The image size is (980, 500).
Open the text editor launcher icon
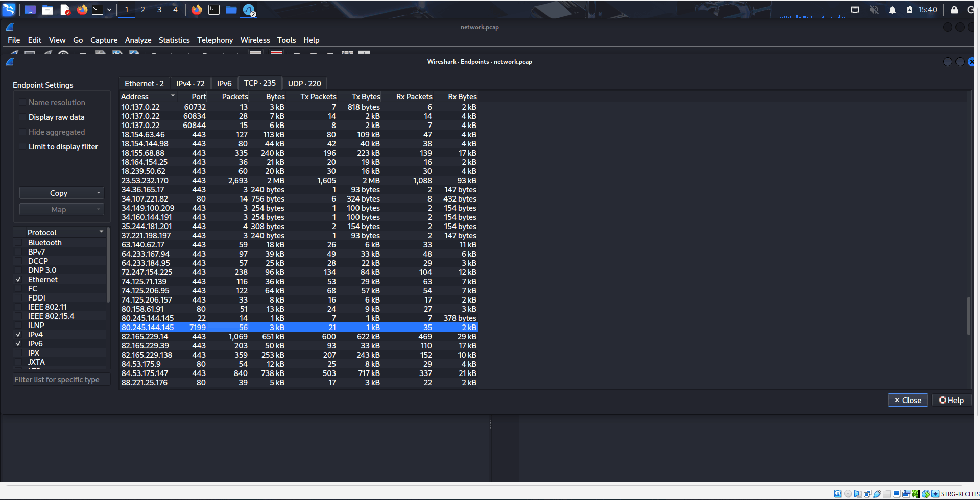pos(65,10)
